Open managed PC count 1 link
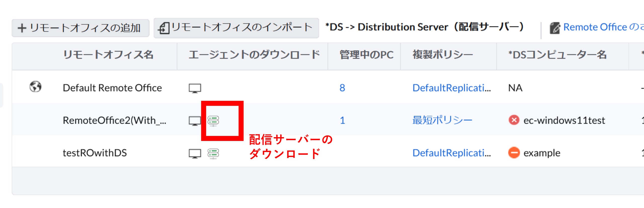 pyautogui.click(x=342, y=121)
